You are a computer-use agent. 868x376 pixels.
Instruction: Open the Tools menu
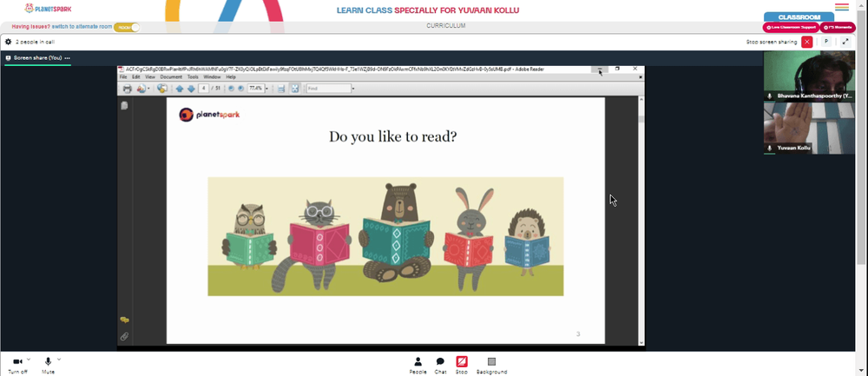[x=193, y=77]
